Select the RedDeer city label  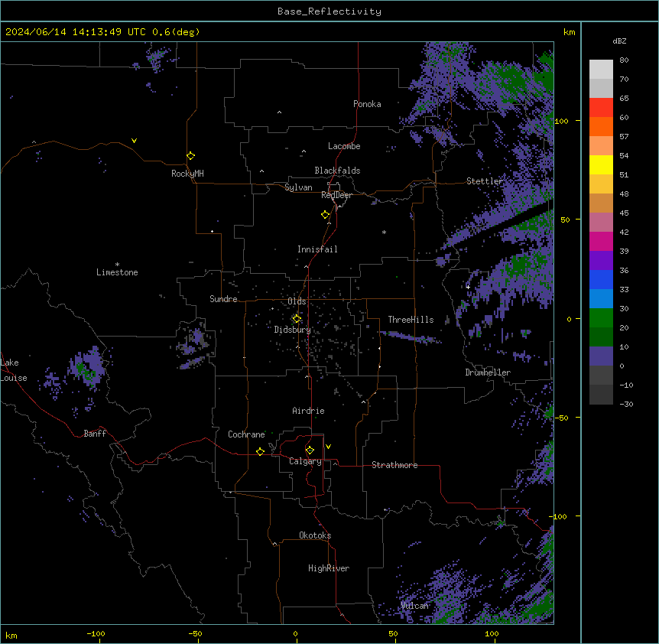336,195
